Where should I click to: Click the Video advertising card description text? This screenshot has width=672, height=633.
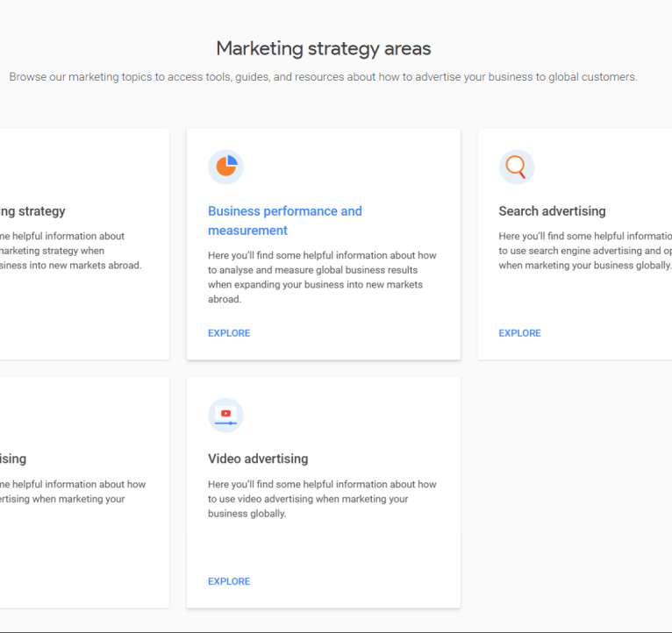[x=322, y=499]
